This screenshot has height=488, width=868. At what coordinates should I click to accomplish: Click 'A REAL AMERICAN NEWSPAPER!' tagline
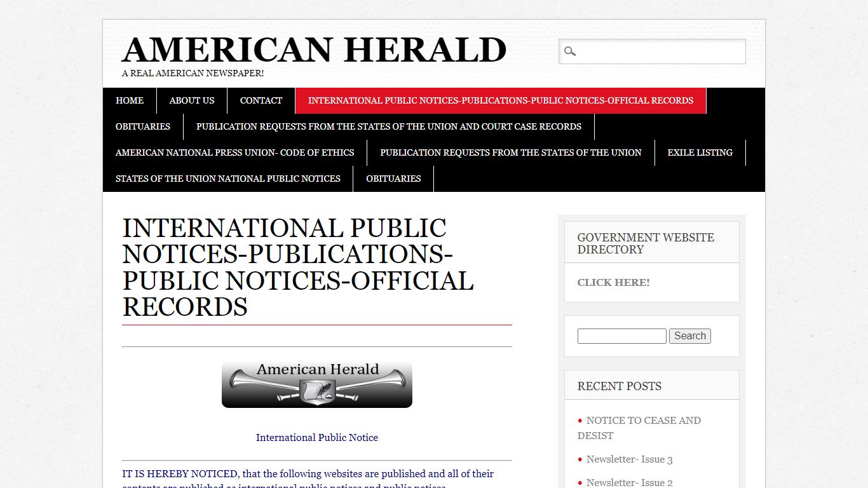193,73
